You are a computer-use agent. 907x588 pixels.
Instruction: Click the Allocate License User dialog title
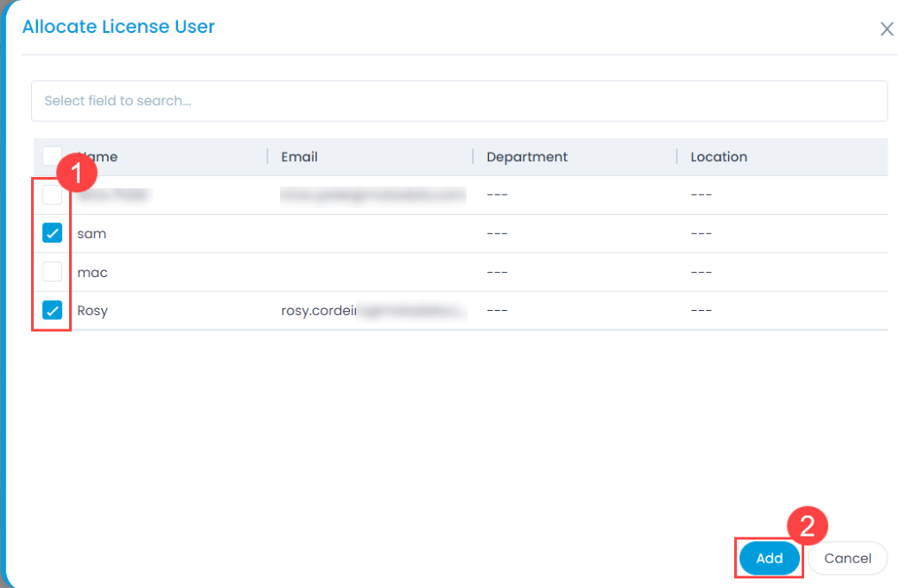click(x=118, y=27)
